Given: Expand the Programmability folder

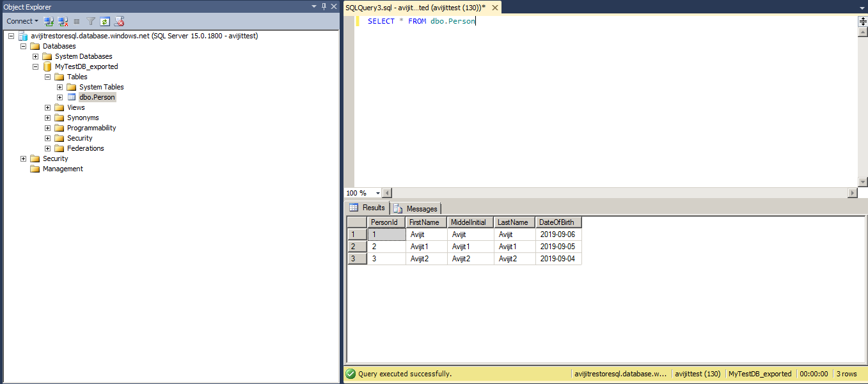Looking at the screenshot, I should (48, 128).
